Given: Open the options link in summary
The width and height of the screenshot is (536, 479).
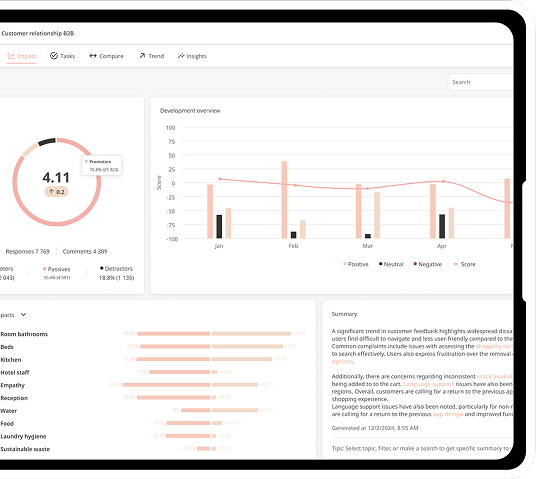Looking at the screenshot, I should [343, 361].
